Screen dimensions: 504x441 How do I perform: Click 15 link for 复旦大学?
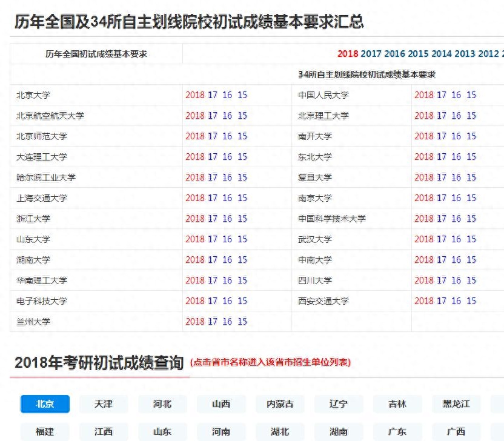(x=471, y=177)
